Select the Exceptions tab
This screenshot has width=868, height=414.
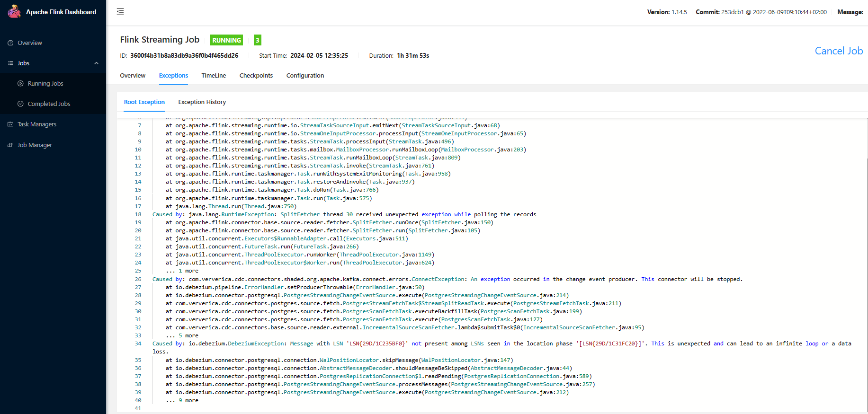173,75
